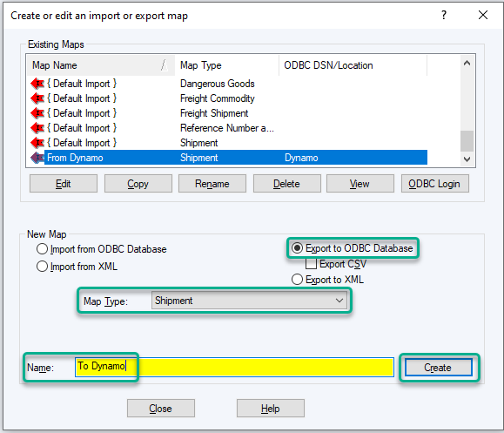
Task: Select the Import from ODBC Database radio button
Action: 42,249
